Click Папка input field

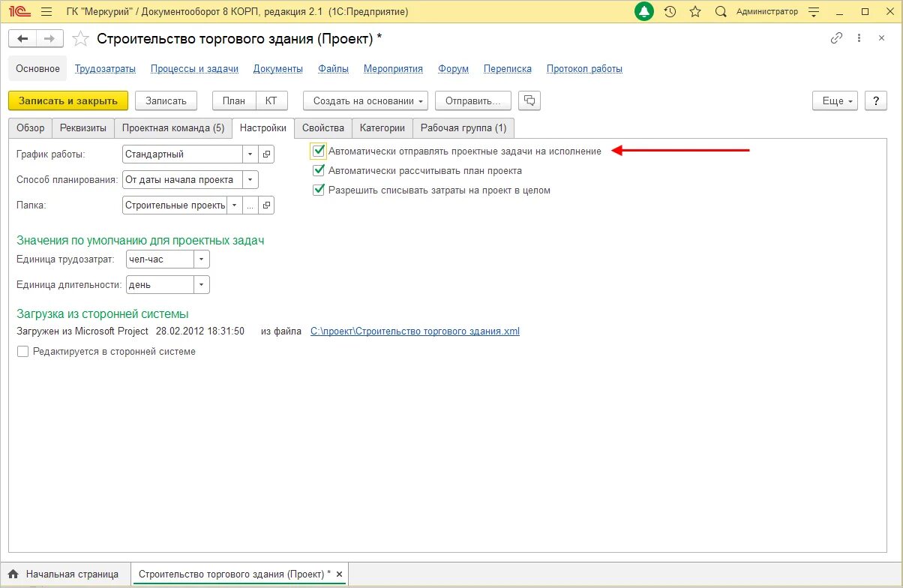click(174, 205)
